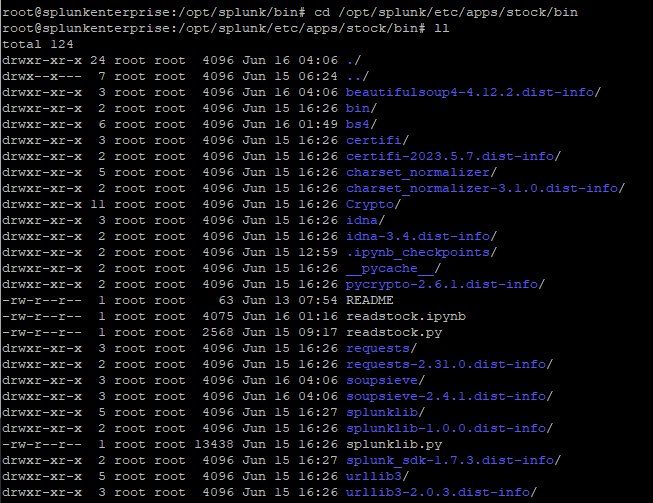Click the ../ parent directory entry

point(357,77)
